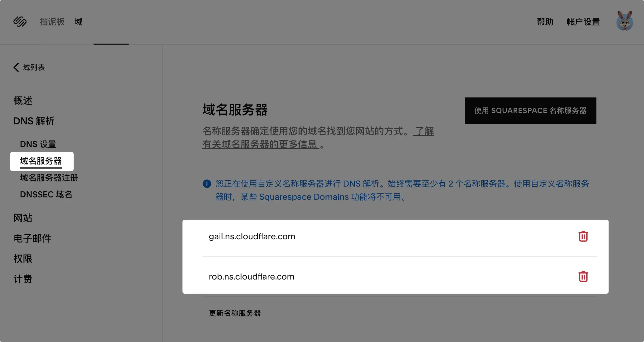Click the blue info icon in notice
The width and height of the screenshot is (644, 342).
(207, 184)
